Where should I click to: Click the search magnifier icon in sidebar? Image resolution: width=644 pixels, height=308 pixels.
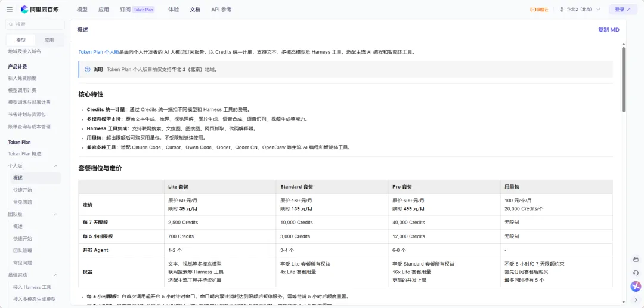pyautogui.click(x=11, y=24)
